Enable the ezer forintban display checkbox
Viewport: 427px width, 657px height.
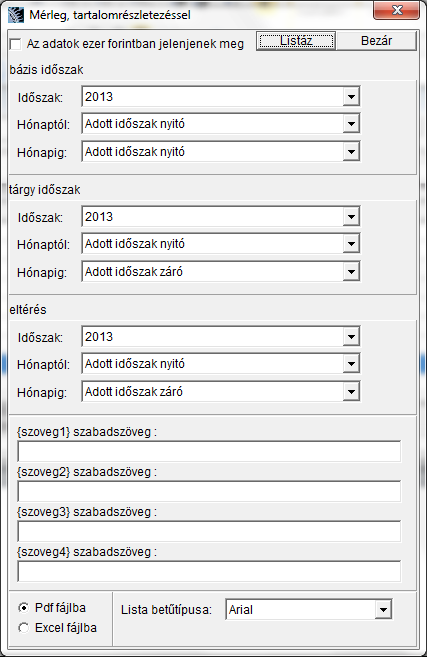point(15,44)
